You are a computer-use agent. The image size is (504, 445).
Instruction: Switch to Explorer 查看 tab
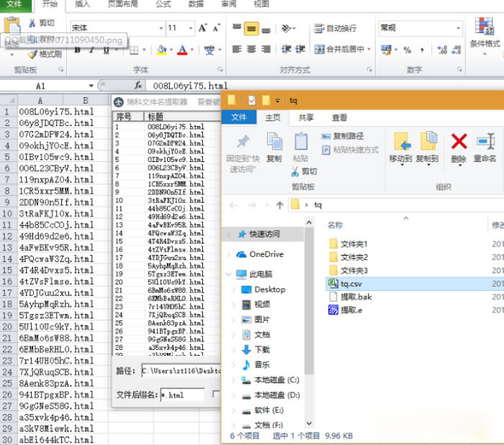(x=339, y=117)
